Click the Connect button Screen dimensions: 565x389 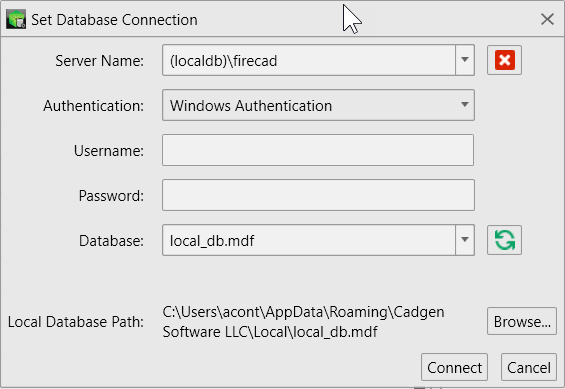[454, 367]
